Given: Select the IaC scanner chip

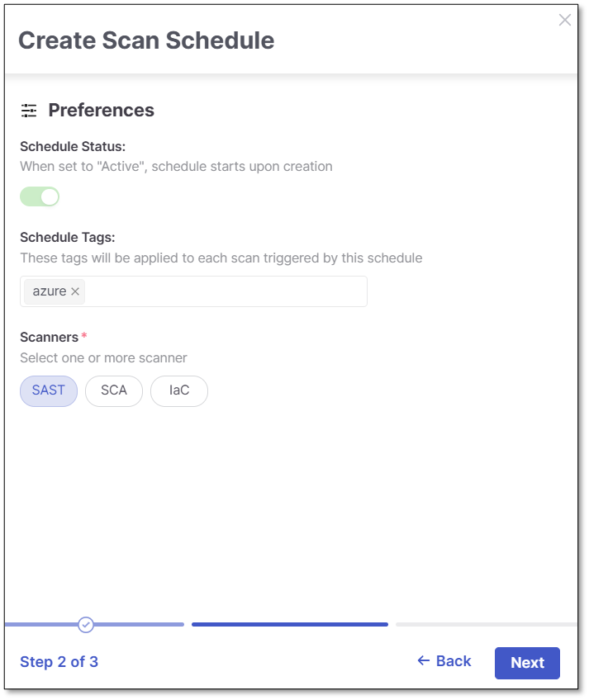Looking at the screenshot, I should [x=179, y=390].
